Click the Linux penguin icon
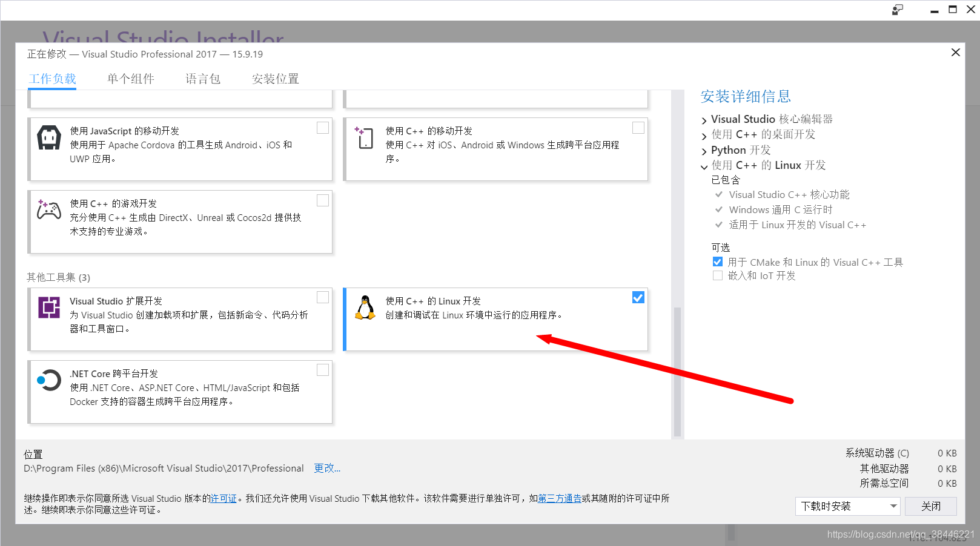This screenshot has width=980, height=546. 365,308
